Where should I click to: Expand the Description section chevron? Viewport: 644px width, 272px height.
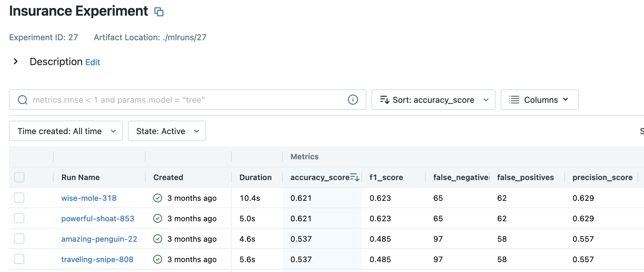16,61
